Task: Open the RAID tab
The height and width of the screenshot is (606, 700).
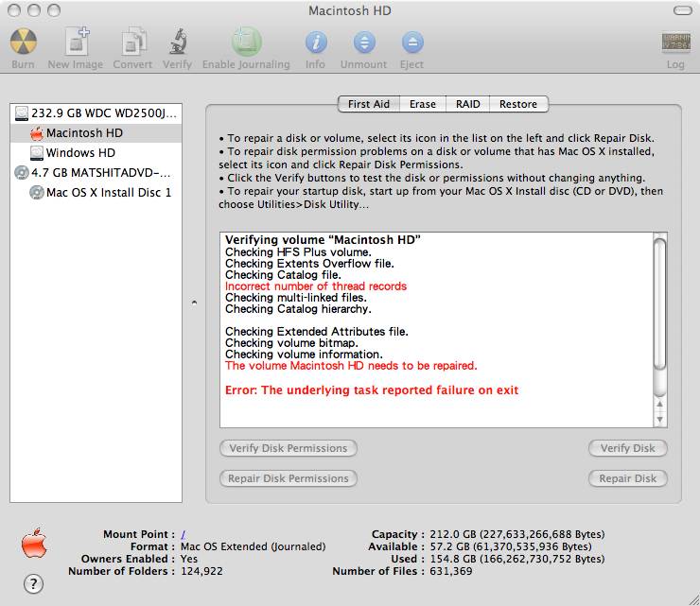Action: 467,104
